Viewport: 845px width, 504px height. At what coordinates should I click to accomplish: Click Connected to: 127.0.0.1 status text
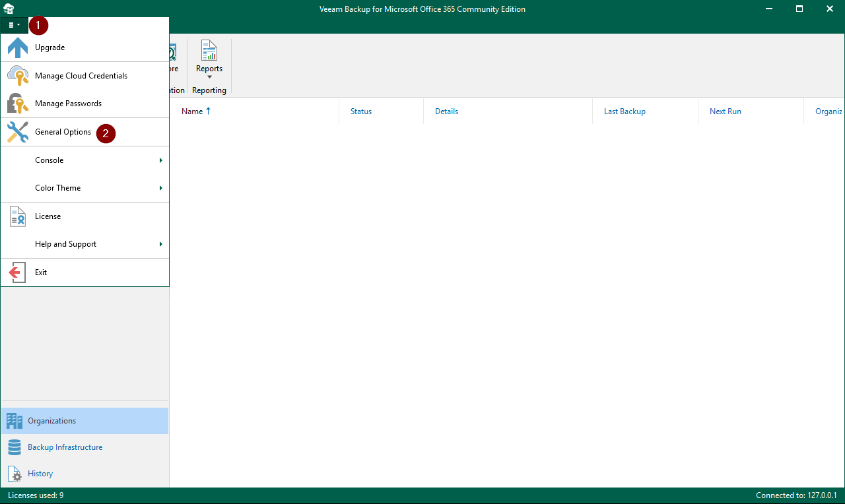796,495
